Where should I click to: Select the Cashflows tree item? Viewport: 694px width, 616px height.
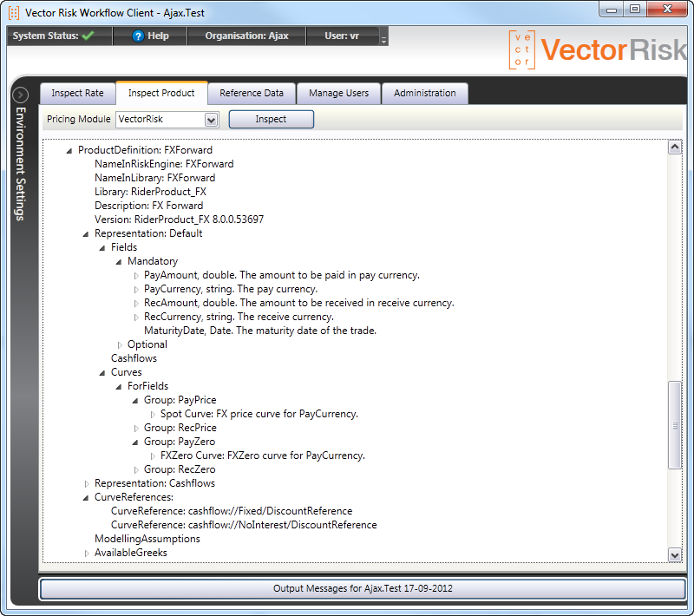(x=134, y=358)
